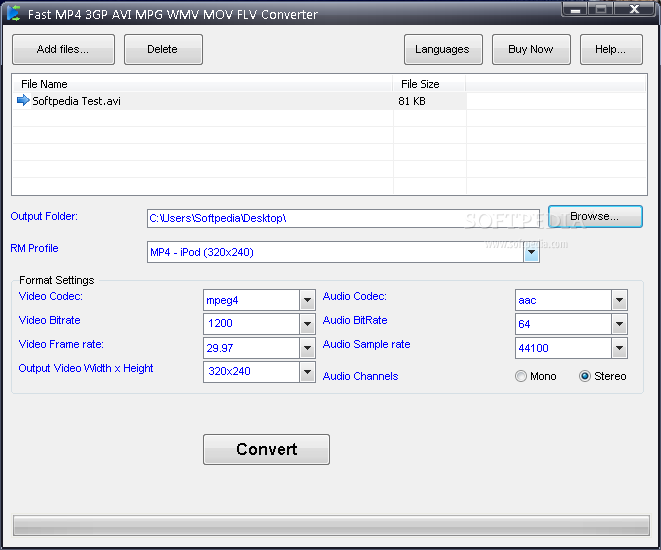The width and height of the screenshot is (661, 550).
Task: Expand the Audio Codec aac dropdown
Action: point(619,300)
